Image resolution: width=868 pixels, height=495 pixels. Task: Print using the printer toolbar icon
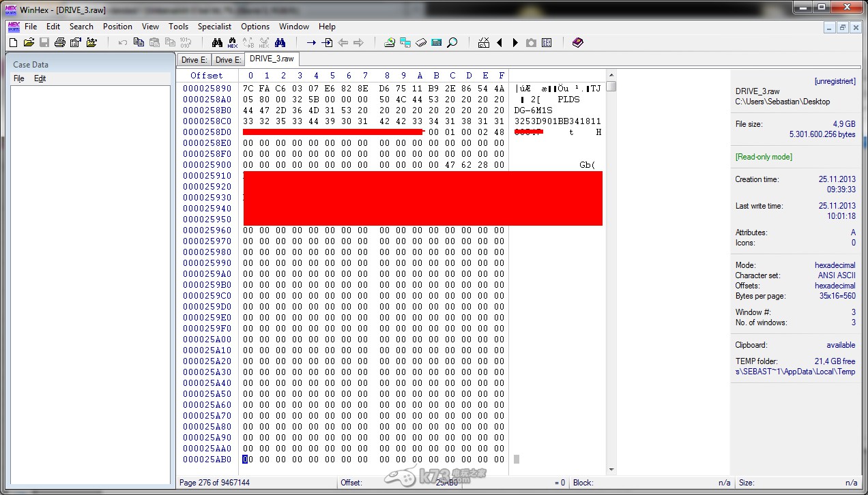tap(60, 42)
